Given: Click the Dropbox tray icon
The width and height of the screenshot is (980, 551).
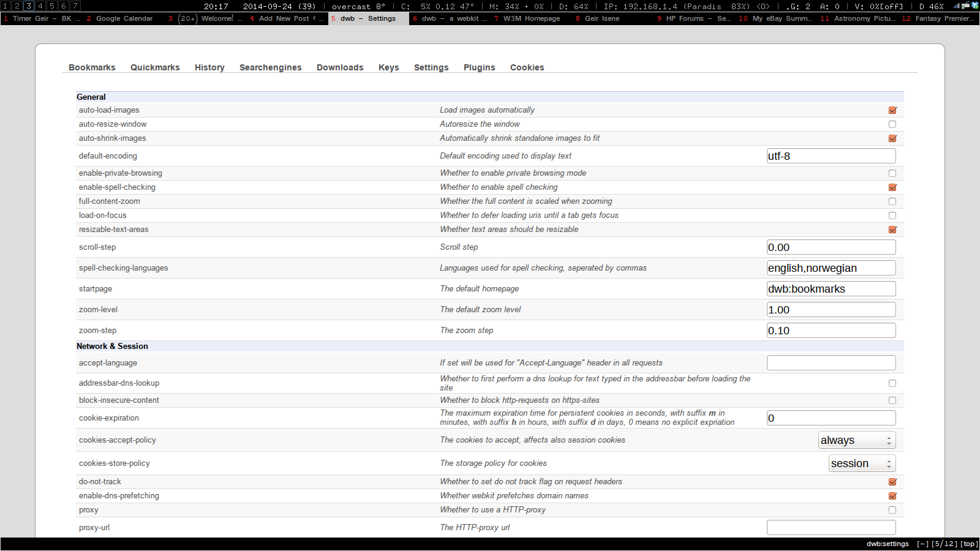Looking at the screenshot, I should coord(974,6).
